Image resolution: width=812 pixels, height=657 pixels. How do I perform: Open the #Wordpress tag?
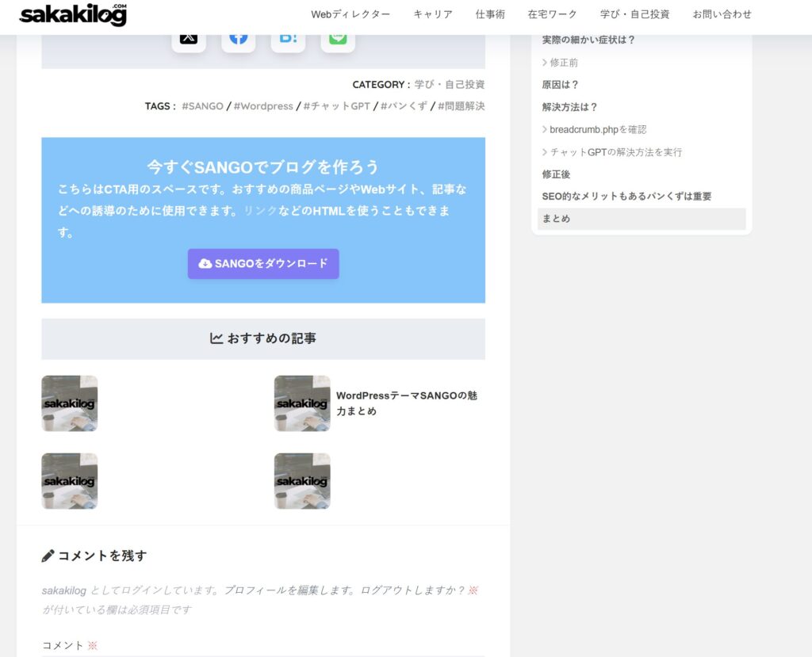pos(263,106)
